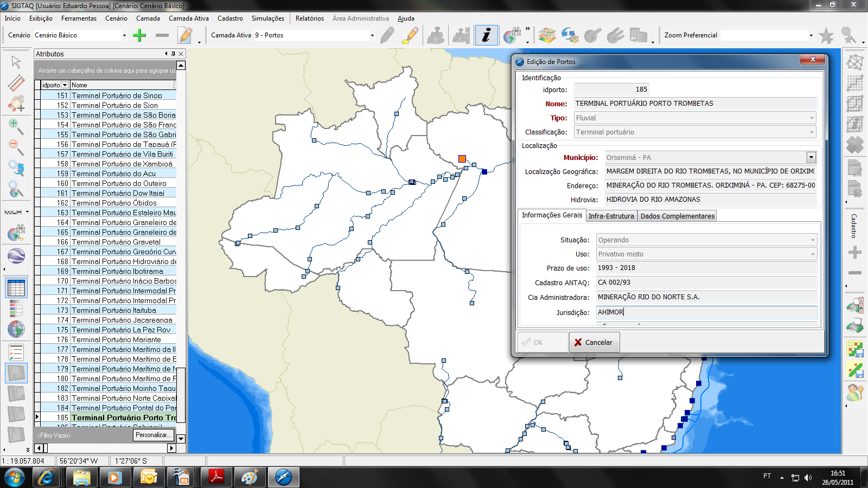Select the Informações Gerais tab

[x=552, y=215]
